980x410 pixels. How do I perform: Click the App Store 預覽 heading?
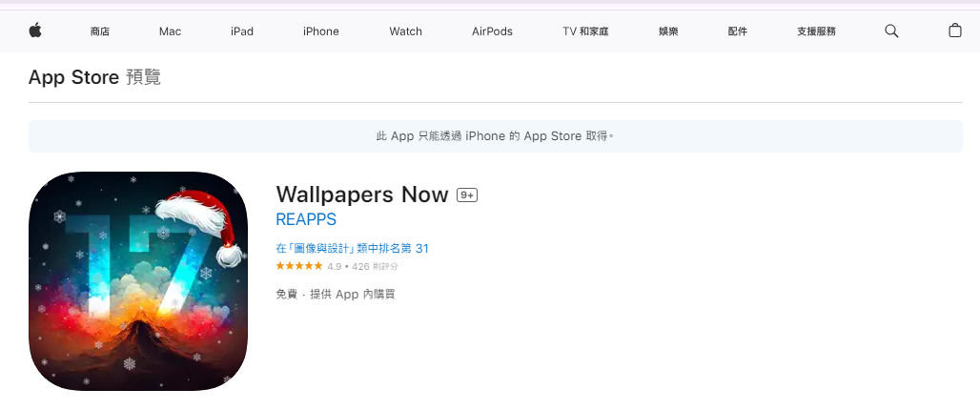pos(94,77)
